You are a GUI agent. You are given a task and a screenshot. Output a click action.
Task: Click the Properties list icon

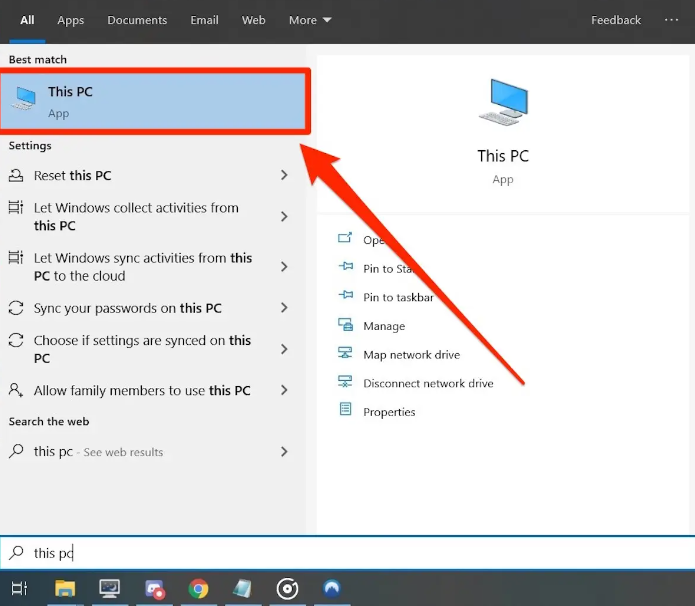point(345,409)
